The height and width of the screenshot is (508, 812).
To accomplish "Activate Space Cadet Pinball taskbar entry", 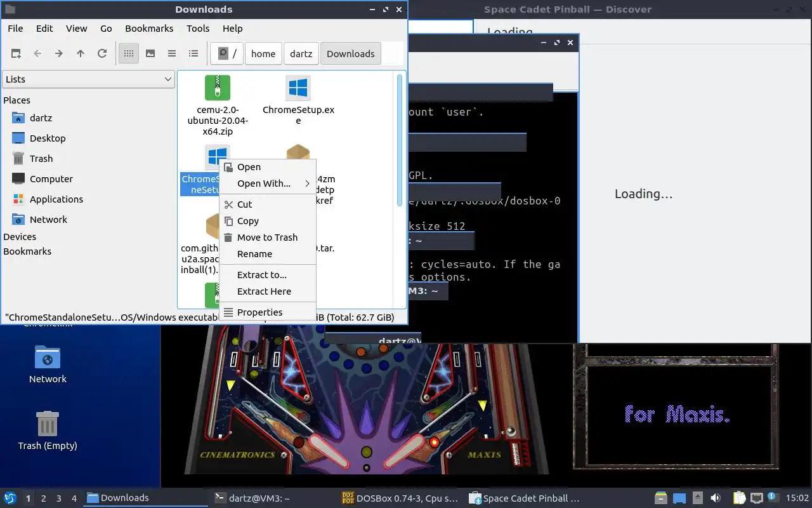I will [529, 498].
